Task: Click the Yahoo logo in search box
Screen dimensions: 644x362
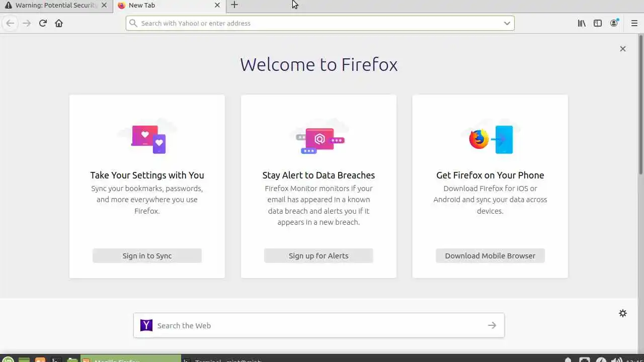Action: click(146, 325)
